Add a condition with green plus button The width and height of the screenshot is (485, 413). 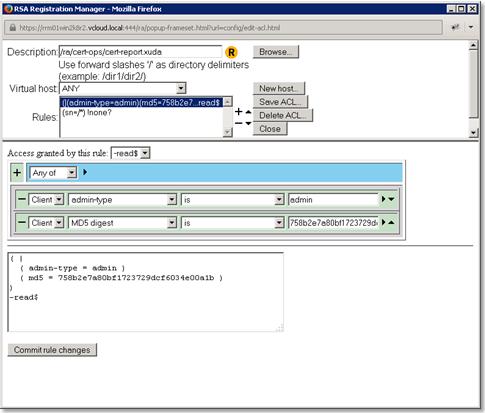[17, 173]
